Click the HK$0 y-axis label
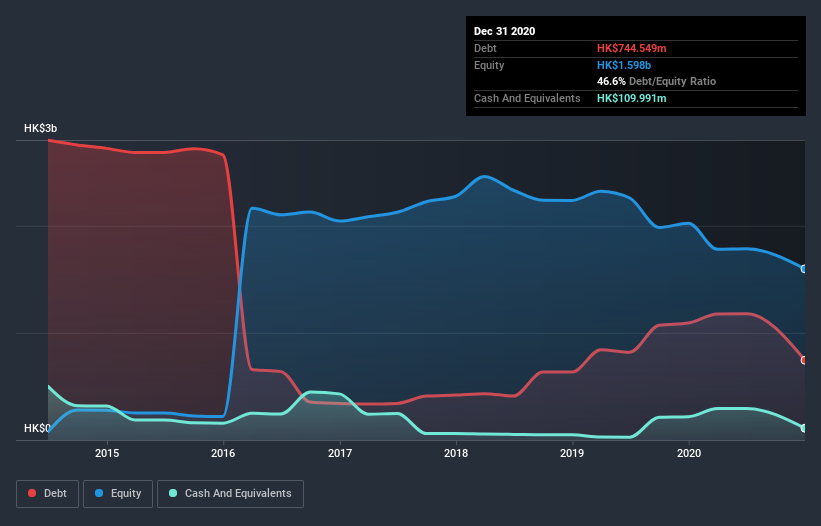The width and height of the screenshot is (821, 526). coord(37,428)
